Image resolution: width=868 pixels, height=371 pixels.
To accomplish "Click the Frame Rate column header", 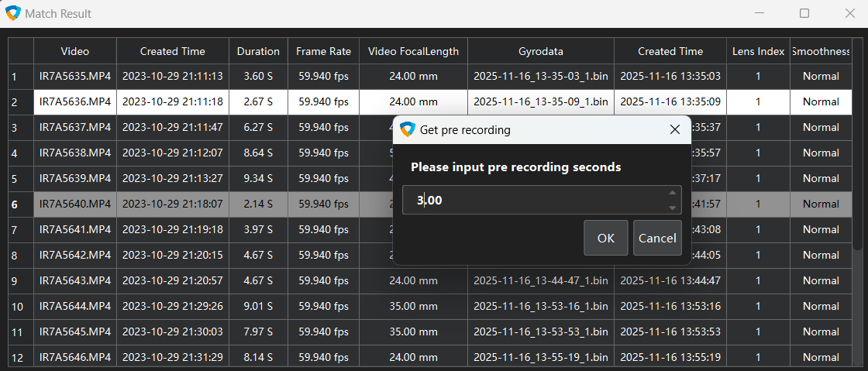I will click(323, 51).
